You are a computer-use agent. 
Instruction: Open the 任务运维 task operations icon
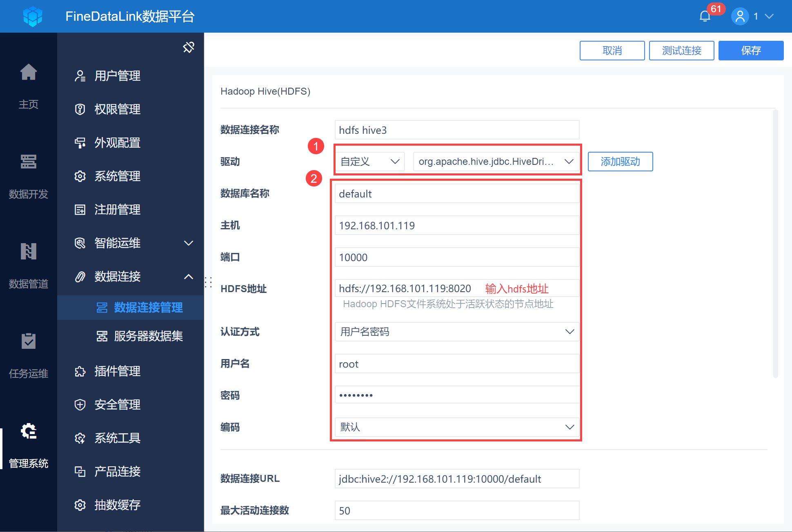[x=29, y=341]
